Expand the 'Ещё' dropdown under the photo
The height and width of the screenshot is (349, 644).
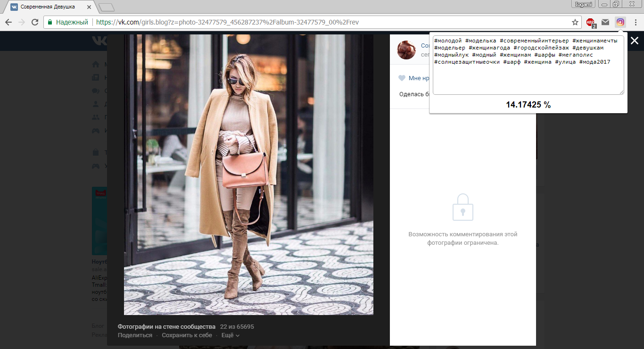pos(231,335)
